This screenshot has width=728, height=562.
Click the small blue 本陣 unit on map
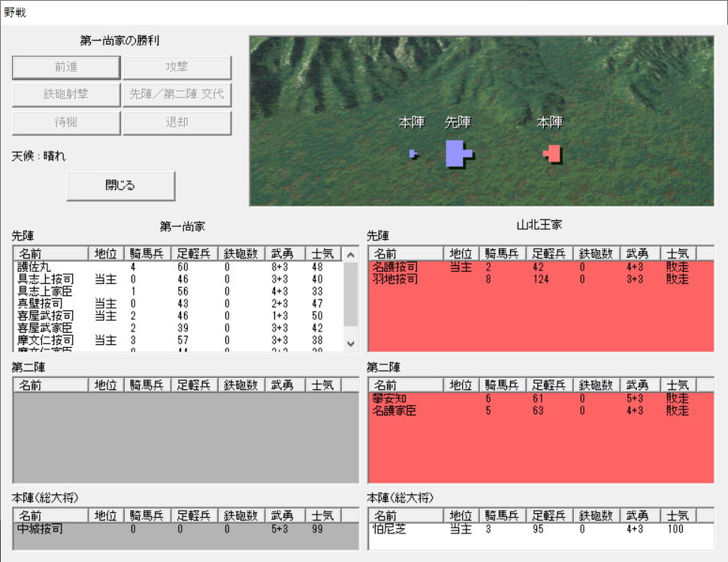point(412,154)
